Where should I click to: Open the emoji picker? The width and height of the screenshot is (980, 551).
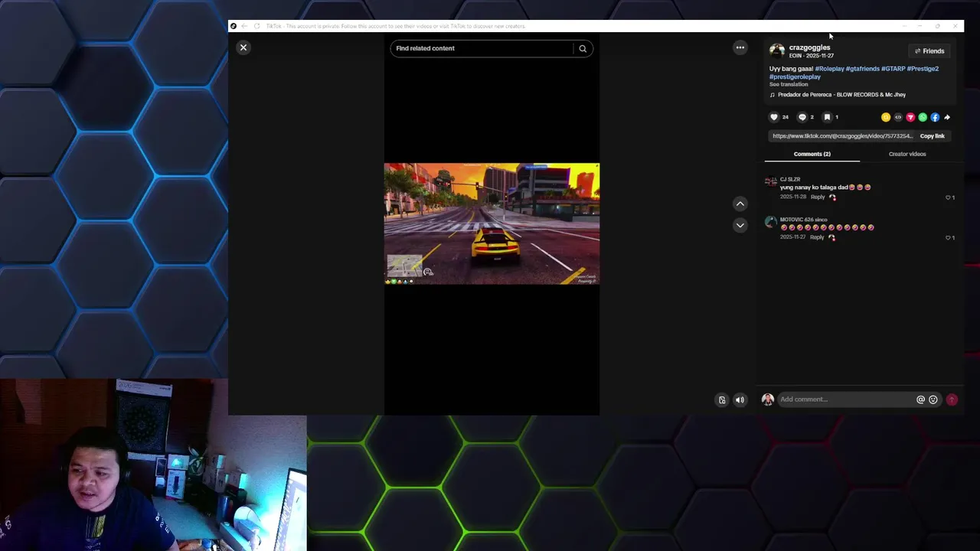933,399
